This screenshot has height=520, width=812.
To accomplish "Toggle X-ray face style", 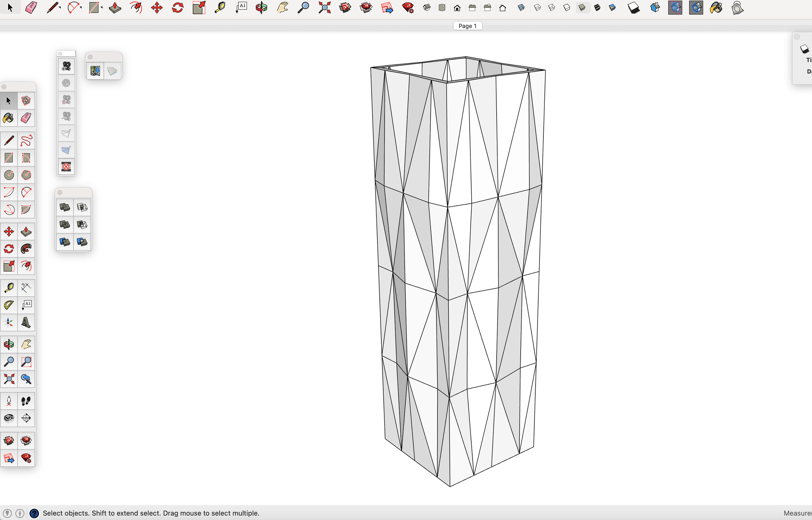I will tap(521, 7).
